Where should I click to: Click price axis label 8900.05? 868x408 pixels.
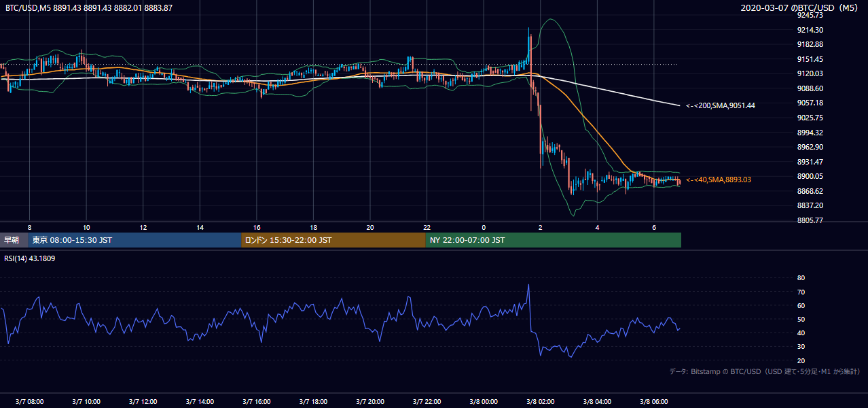tap(810, 176)
